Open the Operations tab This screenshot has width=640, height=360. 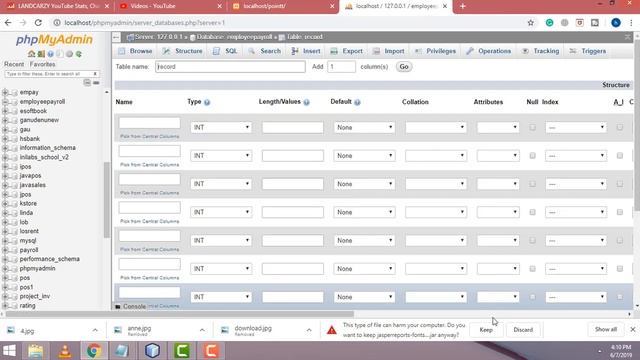tap(489, 51)
